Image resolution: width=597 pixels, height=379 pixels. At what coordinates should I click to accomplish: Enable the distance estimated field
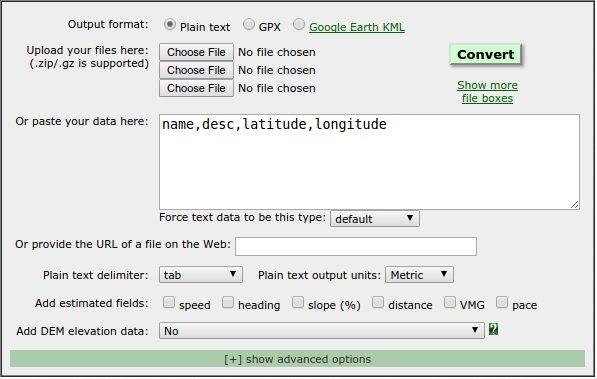[378, 302]
